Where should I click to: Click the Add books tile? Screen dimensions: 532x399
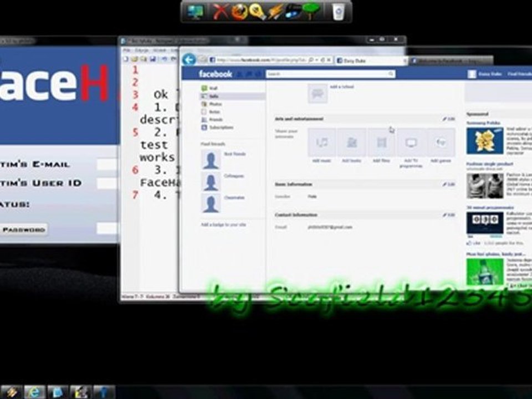(351, 142)
